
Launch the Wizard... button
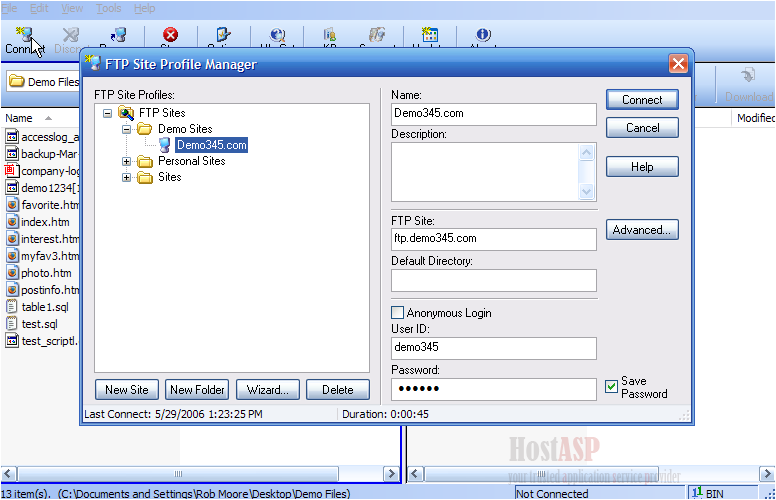pos(268,390)
